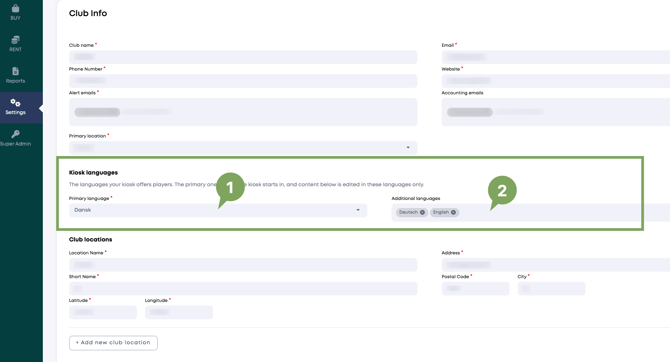
Task: Click the Club name input field
Action: click(243, 57)
